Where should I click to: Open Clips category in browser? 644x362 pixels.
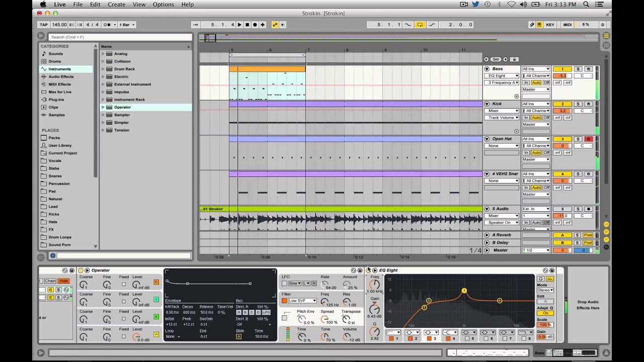coord(53,107)
